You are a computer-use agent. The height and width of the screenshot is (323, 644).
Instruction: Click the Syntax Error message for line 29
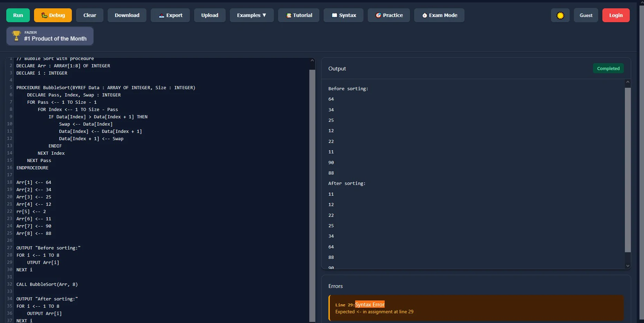(369, 304)
